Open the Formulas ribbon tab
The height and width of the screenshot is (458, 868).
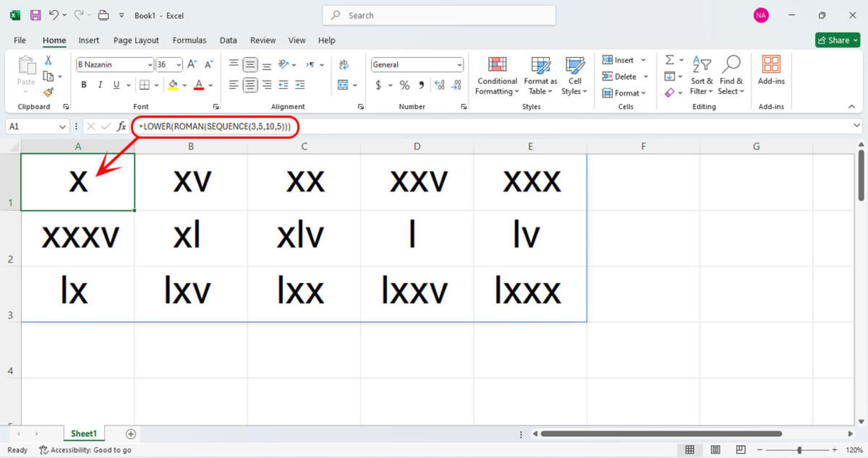(x=189, y=40)
